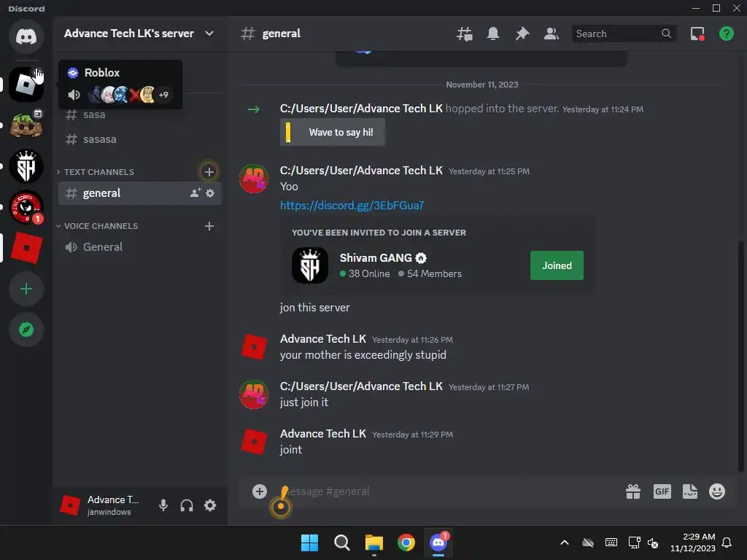Open the sticker picker
747x560 pixels.
pos(690,491)
